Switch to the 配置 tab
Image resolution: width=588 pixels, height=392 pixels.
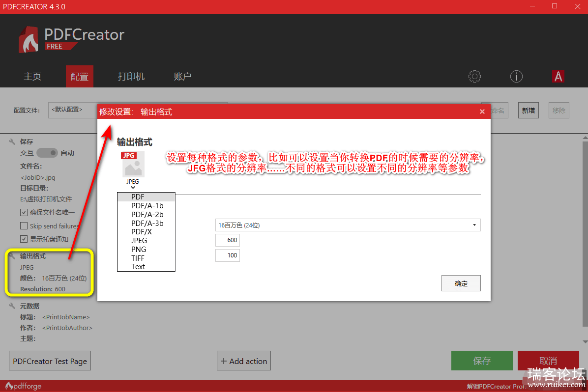80,77
